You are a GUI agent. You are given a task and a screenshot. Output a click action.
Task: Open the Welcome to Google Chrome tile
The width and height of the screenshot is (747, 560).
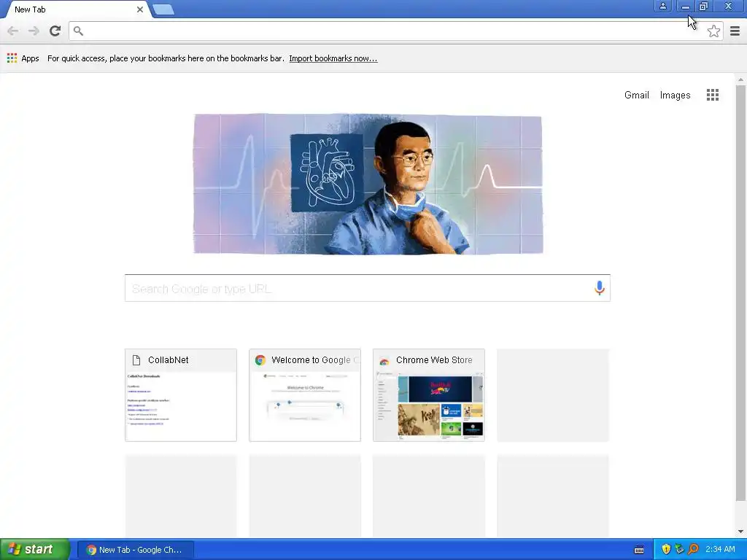(305, 394)
